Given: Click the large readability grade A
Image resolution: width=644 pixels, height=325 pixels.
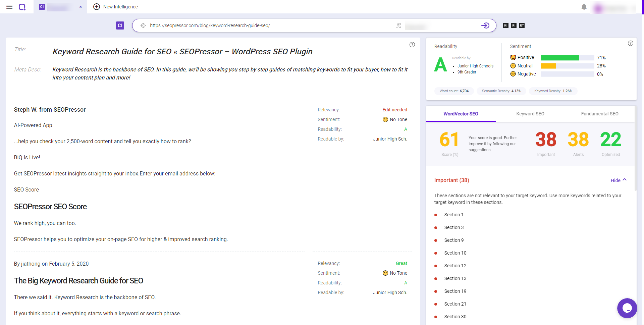Looking at the screenshot, I should tap(440, 65).
